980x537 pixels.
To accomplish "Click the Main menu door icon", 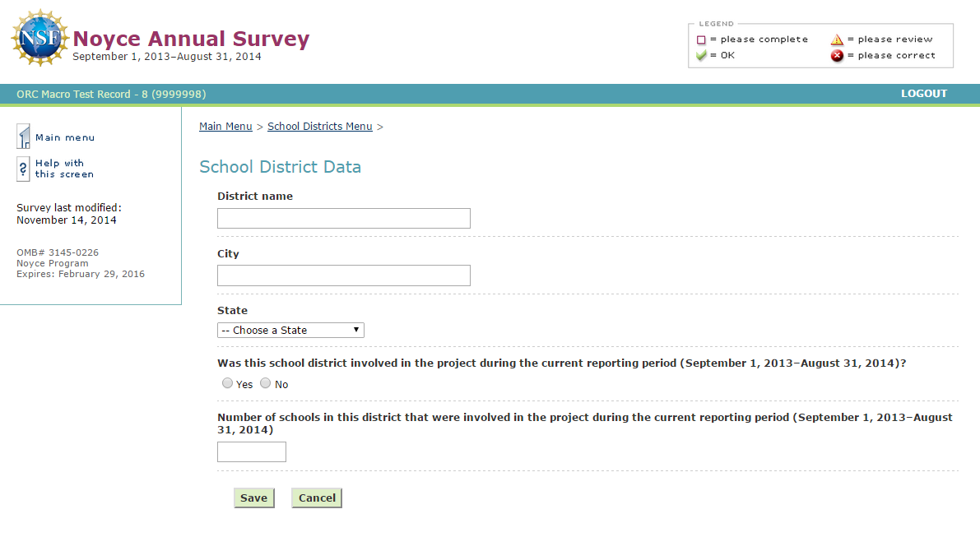I will (x=24, y=137).
